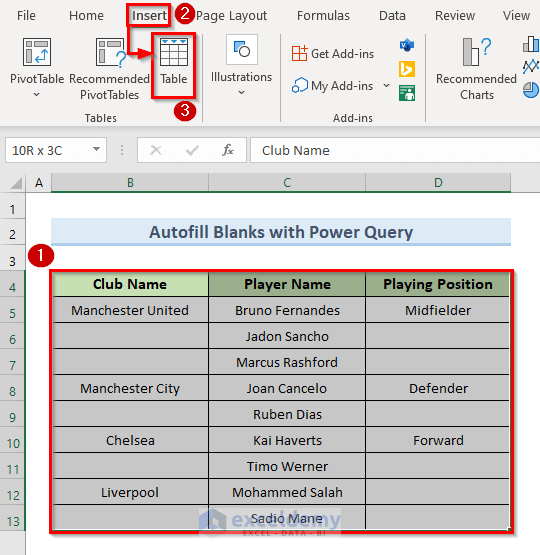Select column C header
The image size is (540, 555).
287,183
